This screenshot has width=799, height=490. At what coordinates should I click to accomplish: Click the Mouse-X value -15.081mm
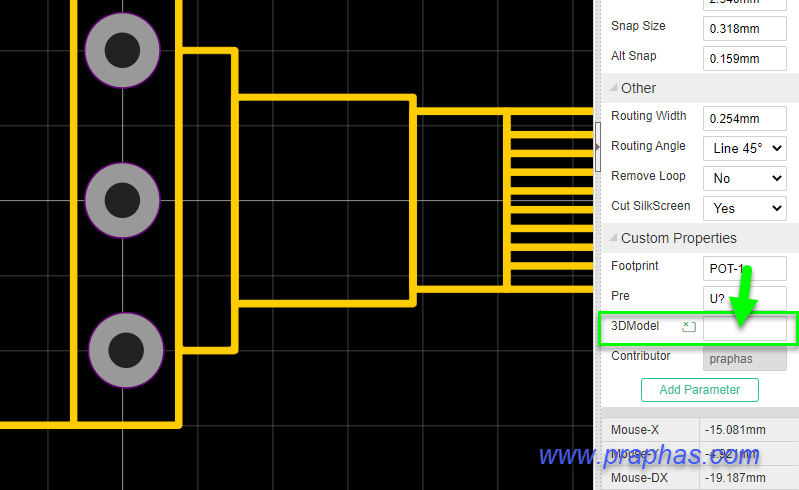[735, 430]
